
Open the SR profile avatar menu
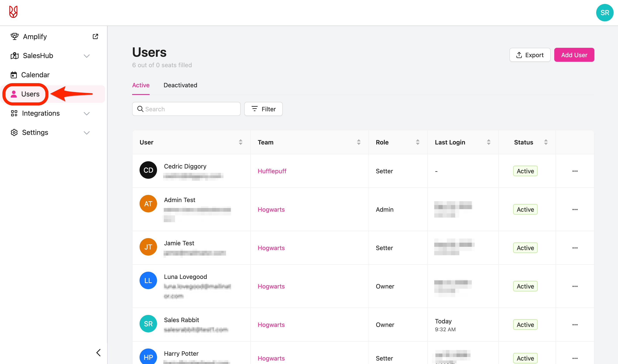coord(604,13)
